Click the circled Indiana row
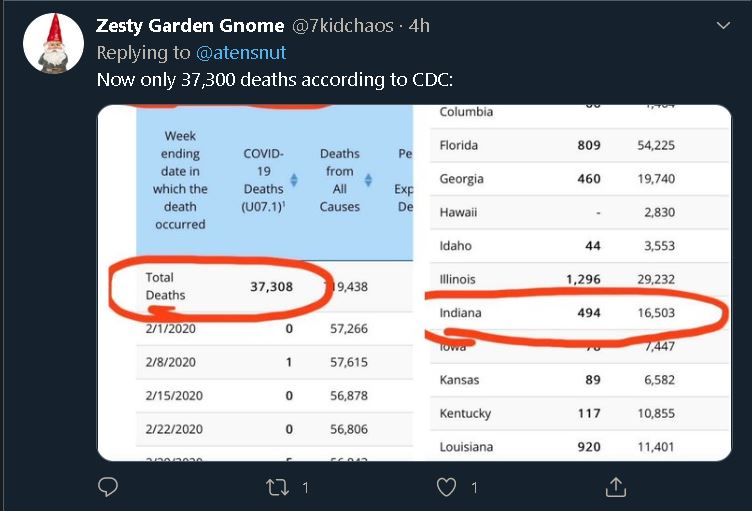This screenshot has width=752, height=511. pyautogui.click(x=579, y=313)
